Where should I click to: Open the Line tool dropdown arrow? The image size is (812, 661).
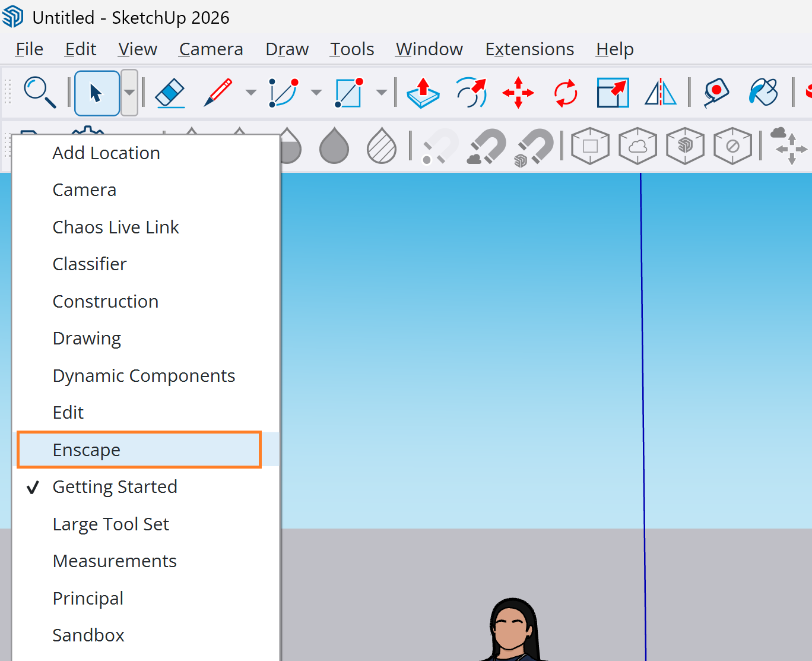251,93
